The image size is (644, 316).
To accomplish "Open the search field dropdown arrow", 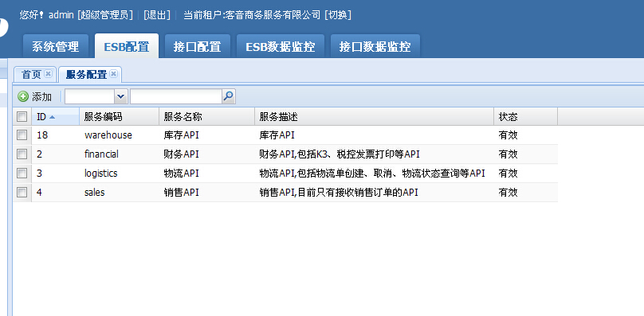I will (x=121, y=96).
